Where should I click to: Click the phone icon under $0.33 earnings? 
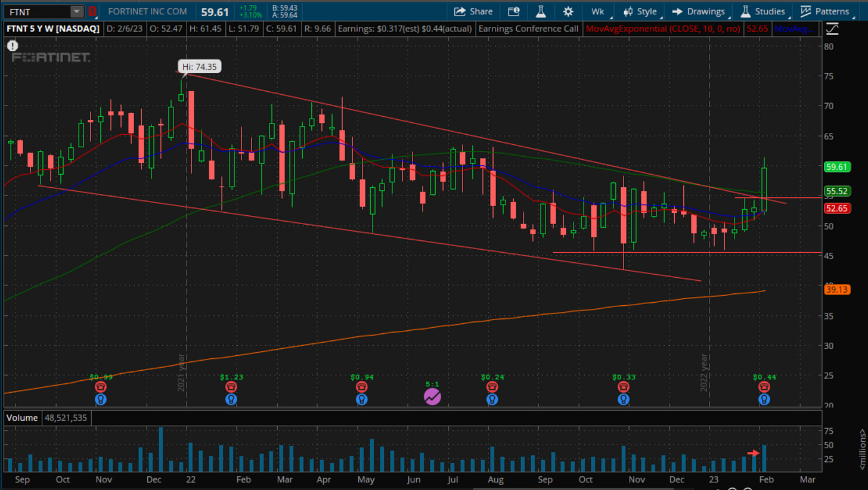click(623, 386)
